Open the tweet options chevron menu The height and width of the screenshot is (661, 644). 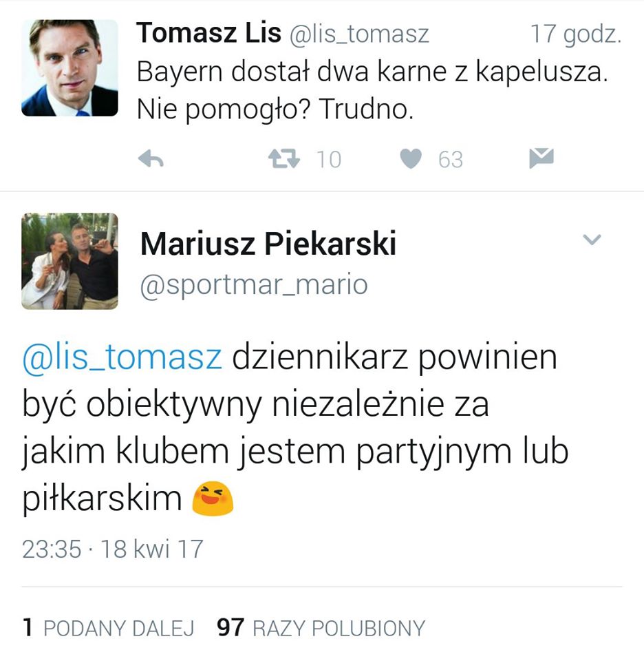tap(592, 240)
